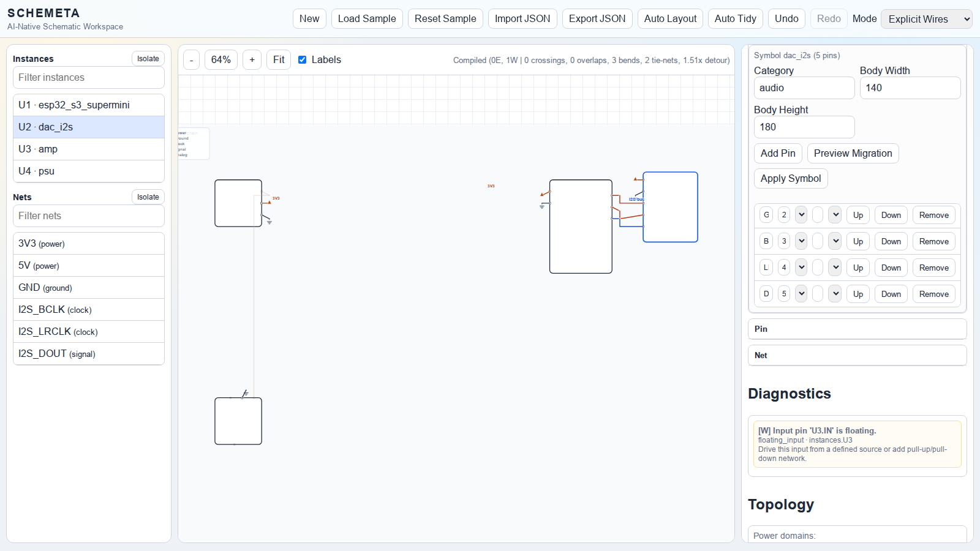Run Auto Layout from the toolbar

[x=670, y=18]
